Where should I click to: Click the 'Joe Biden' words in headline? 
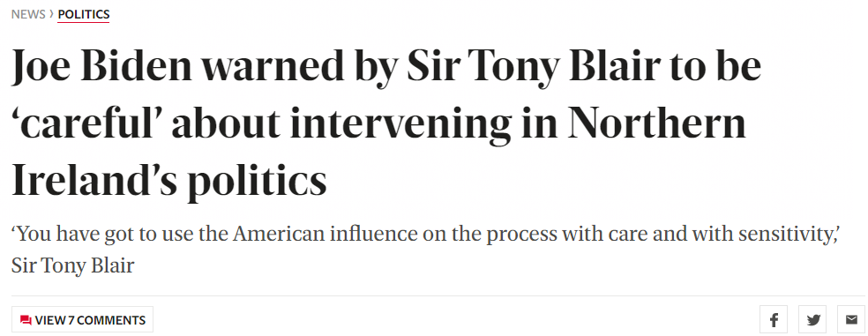(101, 68)
